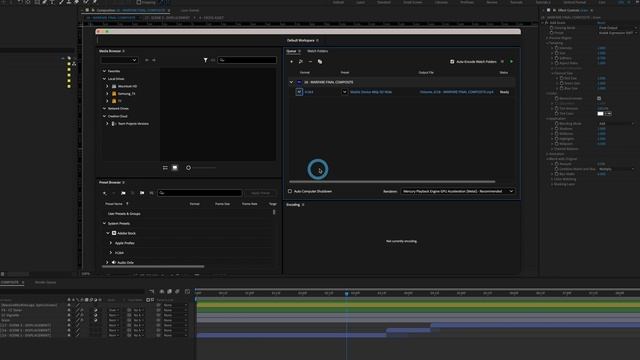Viewport: 640px width, 360px height.
Task: Click the Audio Only speaker icon
Action: [x=114, y=262]
